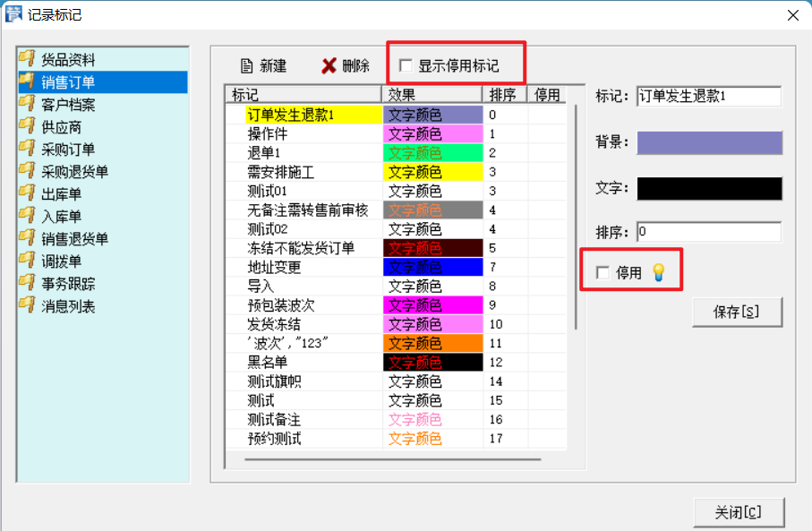
Task: Select the 测试旗帜 row
Action: (397, 381)
